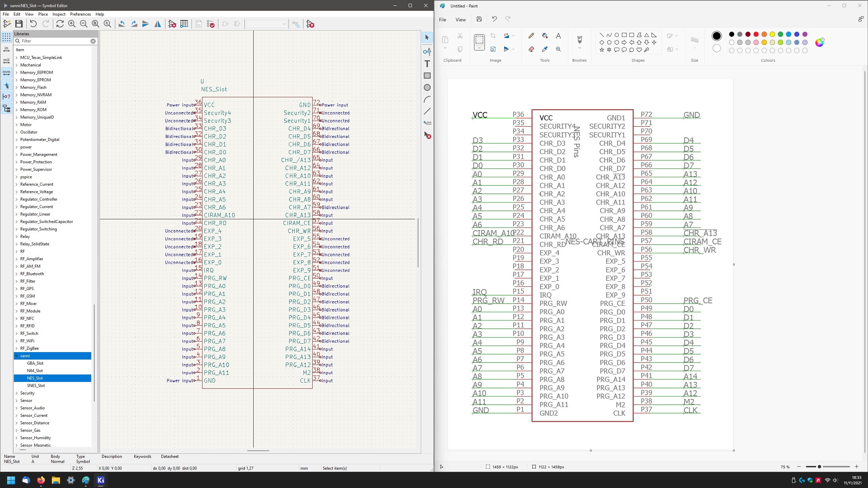Expand the Relay library

click(17, 237)
